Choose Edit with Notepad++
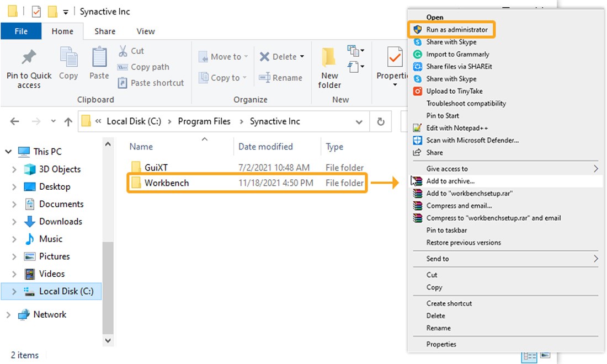Screen dimensions: 607x364 [x=457, y=128]
